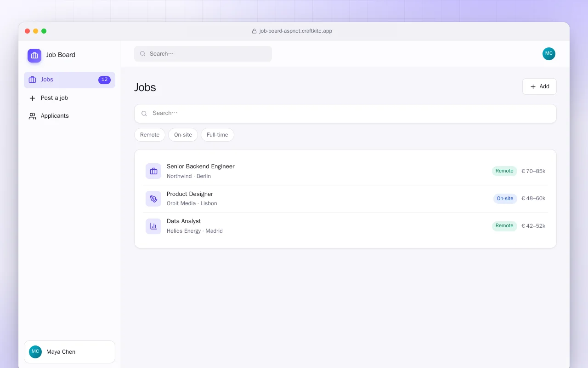This screenshot has height=368, width=588.
Task: Click the plus icon beside Post a job
Action: tap(32, 98)
